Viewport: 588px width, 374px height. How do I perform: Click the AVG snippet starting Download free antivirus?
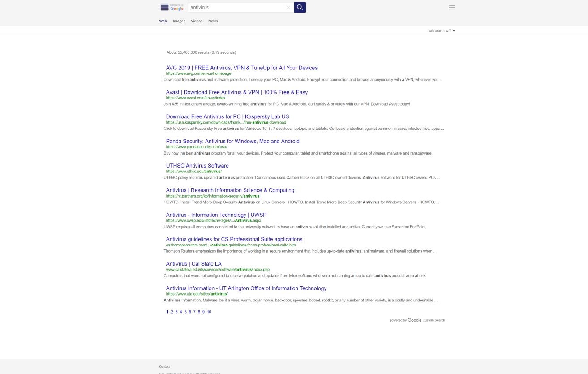[303, 80]
